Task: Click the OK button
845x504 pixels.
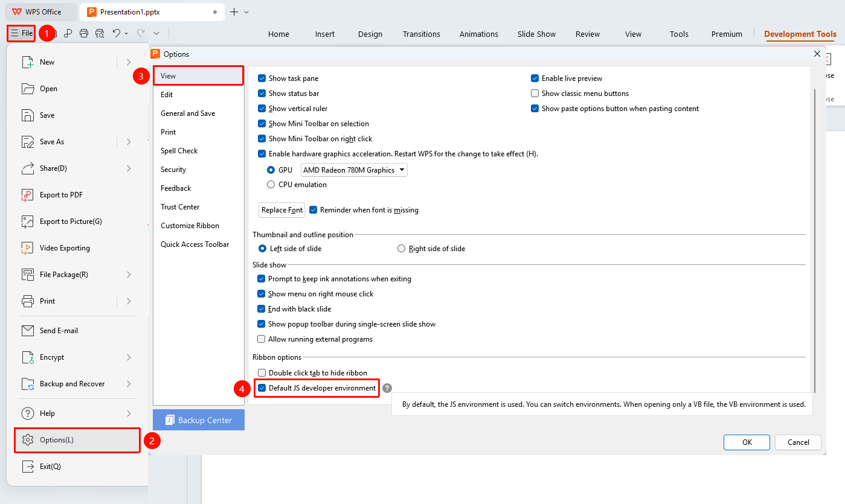Action: coord(747,442)
